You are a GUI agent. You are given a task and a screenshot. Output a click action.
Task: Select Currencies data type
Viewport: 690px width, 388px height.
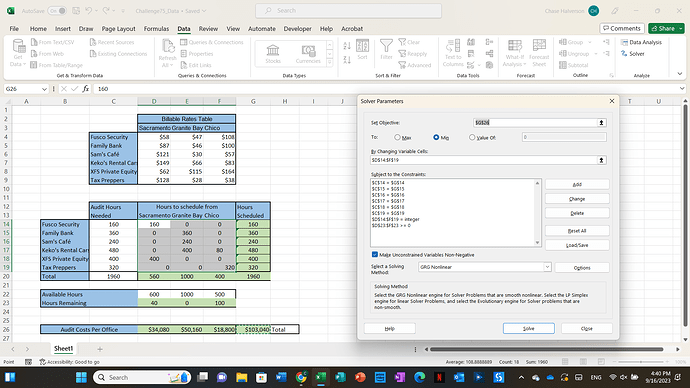(308, 53)
